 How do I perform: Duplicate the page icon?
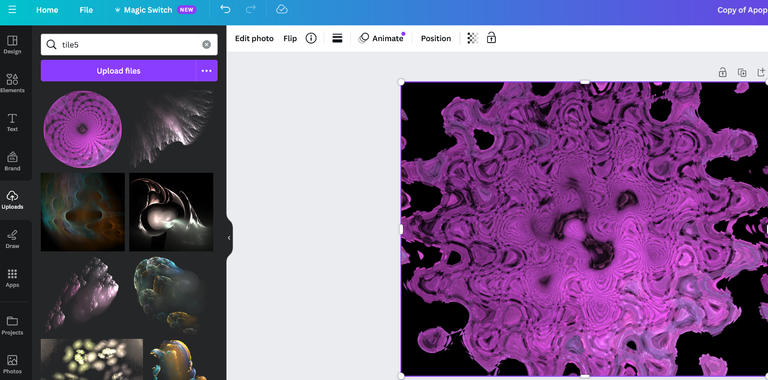pos(742,72)
